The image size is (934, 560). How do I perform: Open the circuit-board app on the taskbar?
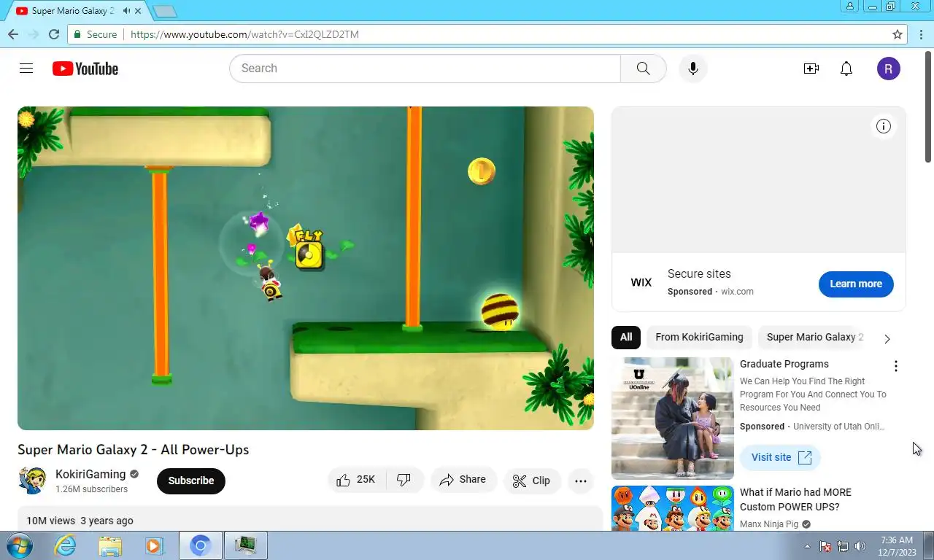[x=246, y=545]
